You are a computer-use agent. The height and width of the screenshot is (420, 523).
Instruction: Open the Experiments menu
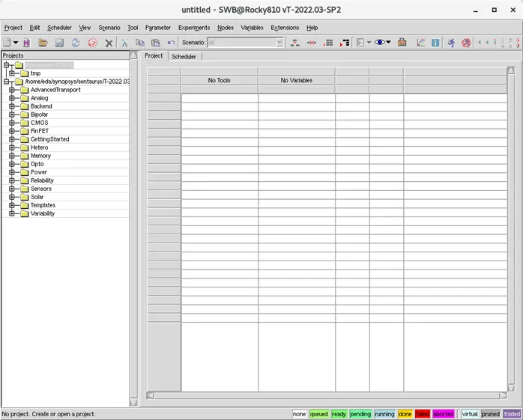[194, 28]
